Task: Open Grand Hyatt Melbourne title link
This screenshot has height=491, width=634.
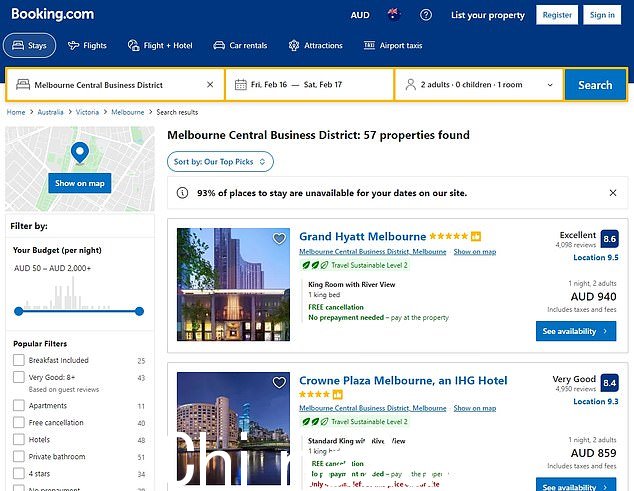Action: [363, 236]
